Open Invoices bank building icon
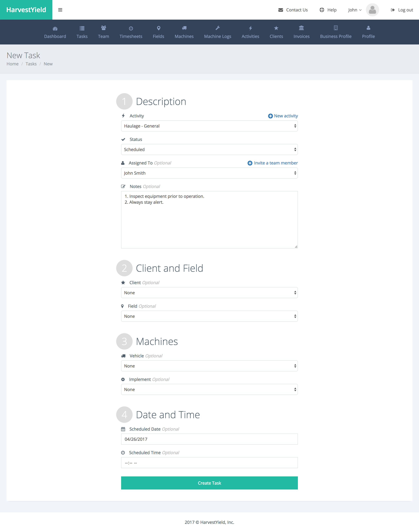Image resolution: width=419 pixels, height=532 pixels. click(x=301, y=28)
